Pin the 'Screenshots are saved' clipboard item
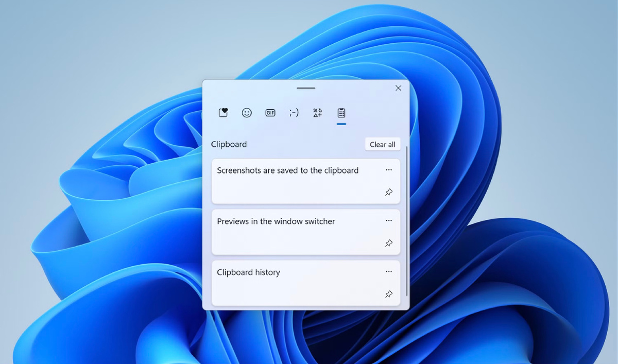The image size is (618, 364). tap(389, 192)
